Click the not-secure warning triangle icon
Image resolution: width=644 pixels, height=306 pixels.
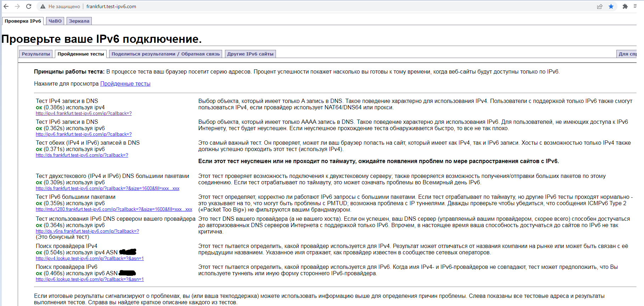tap(43, 6)
